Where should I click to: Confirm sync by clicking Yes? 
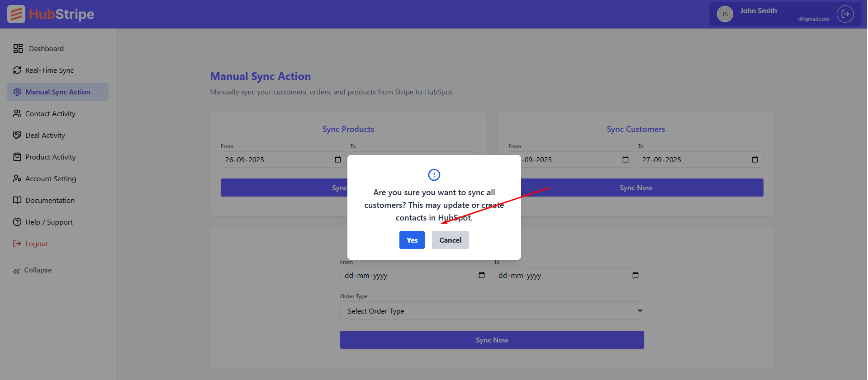coord(412,240)
